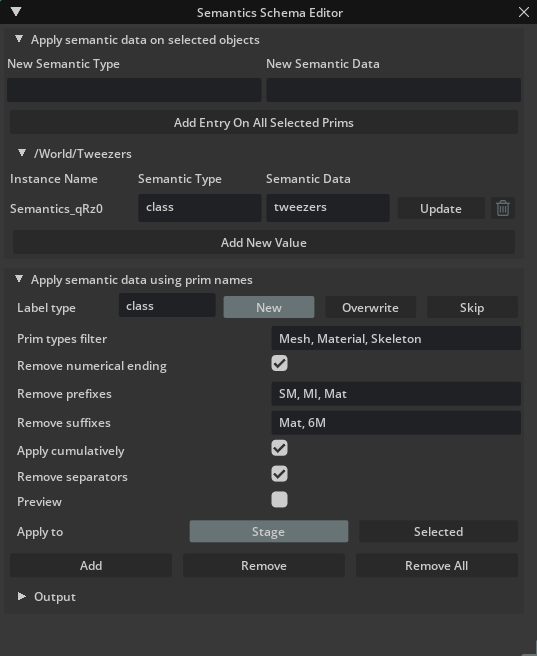The image size is (537, 656).
Task: Expand the Output section
Action: pyautogui.click(x=22, y=596)
